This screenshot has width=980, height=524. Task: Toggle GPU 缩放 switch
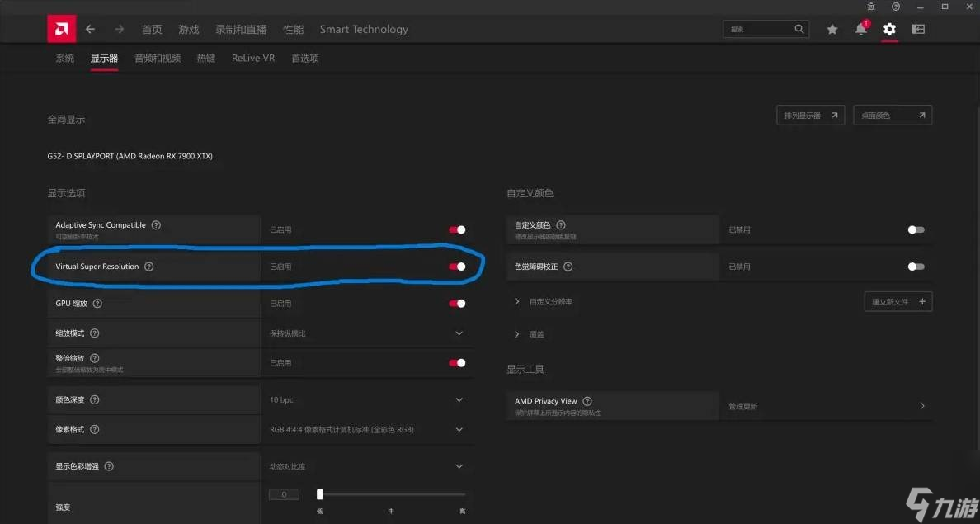pos(458,304)
